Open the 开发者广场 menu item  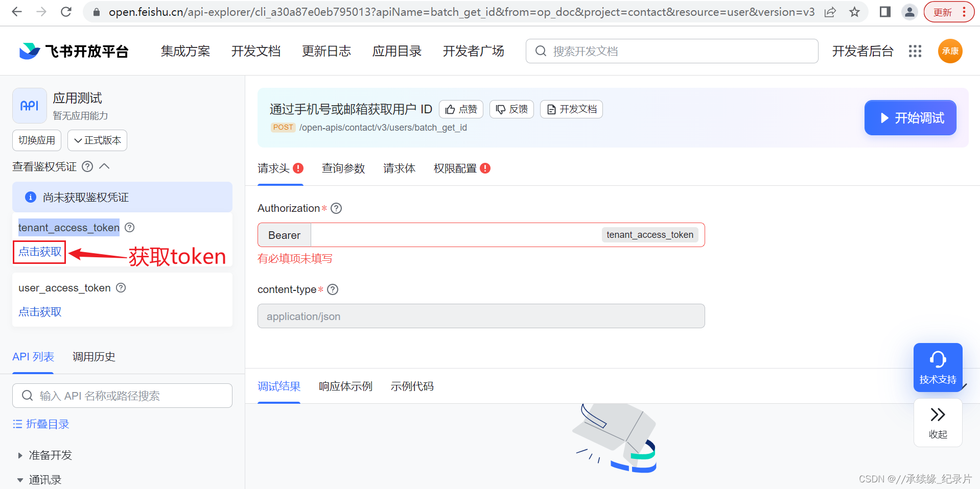474,51
